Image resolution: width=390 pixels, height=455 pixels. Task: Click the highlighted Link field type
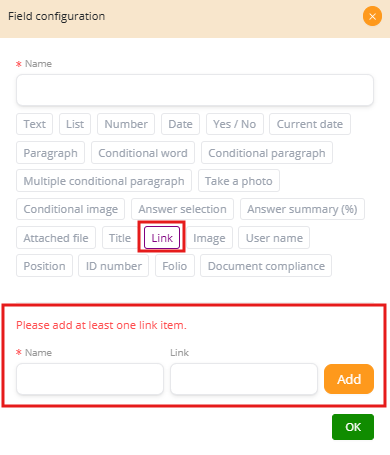pyautogui.click(x=162, y=238)
